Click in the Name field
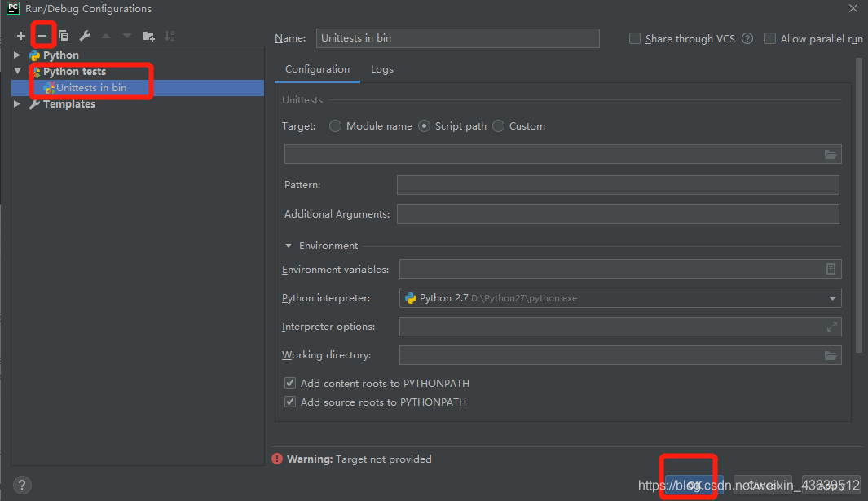The height and width of the screenshot is (501, 868). (x=458, y=38)
